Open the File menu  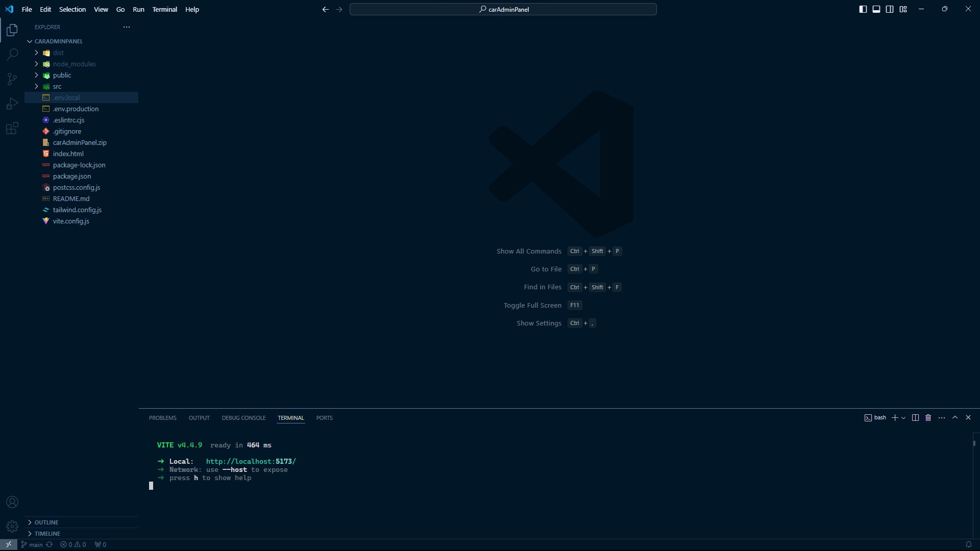pos(27,9)
